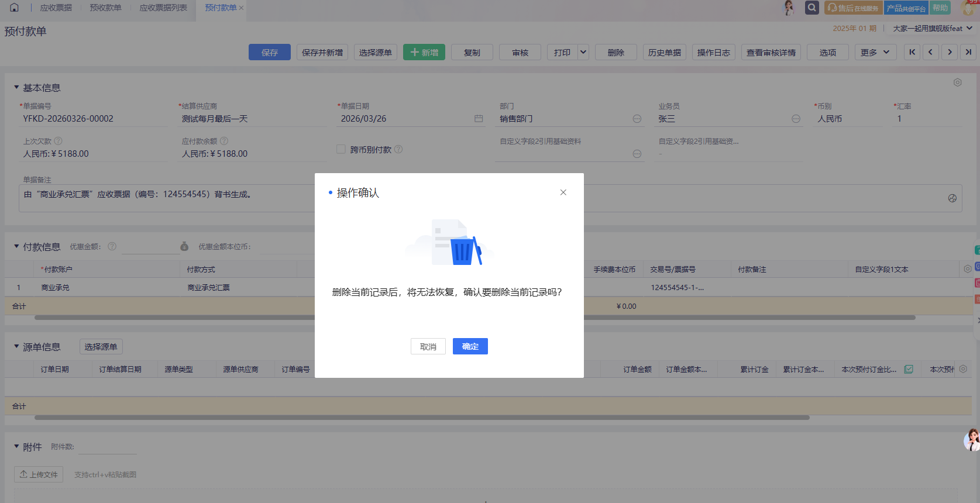The height and width of the screenshot is (503, 980).
Task: Click the green 新增 button
Action: [x=424, y=52]
